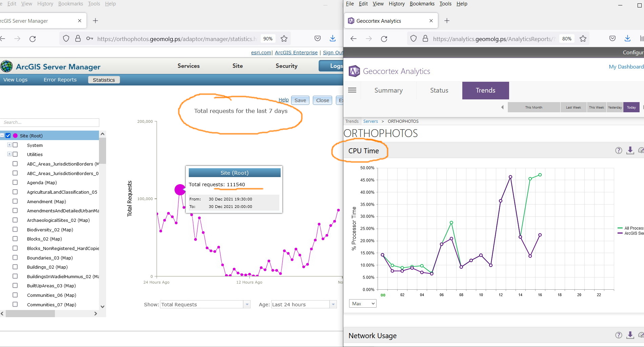Close the Geocortex Analytics tab

[431, 21]
